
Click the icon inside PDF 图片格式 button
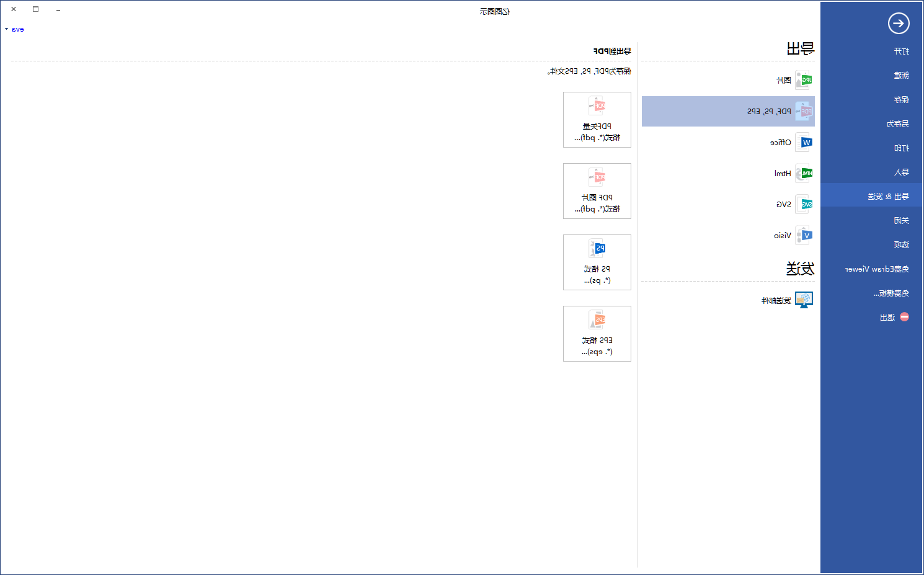tap(597, 177)
